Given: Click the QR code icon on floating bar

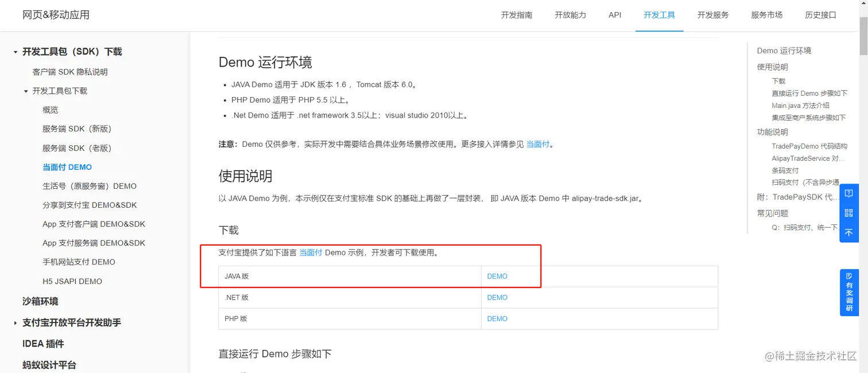Looking at the screenshot, I should pos(849,213).
